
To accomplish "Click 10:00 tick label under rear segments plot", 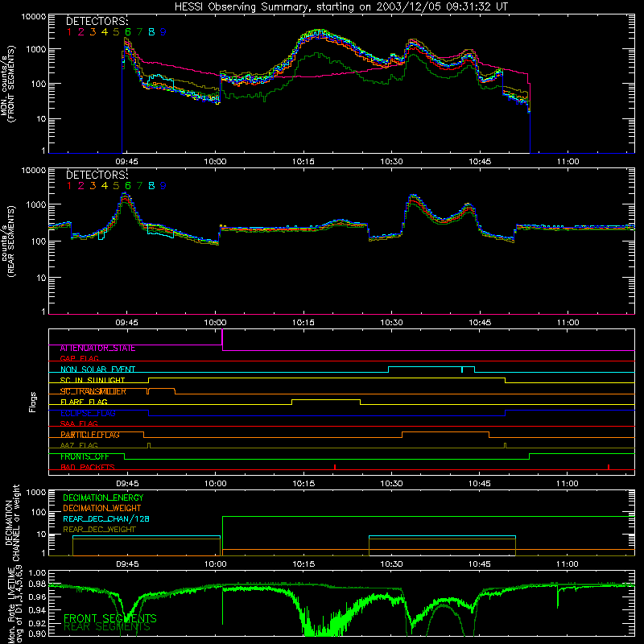I will [x=215, y=323].
